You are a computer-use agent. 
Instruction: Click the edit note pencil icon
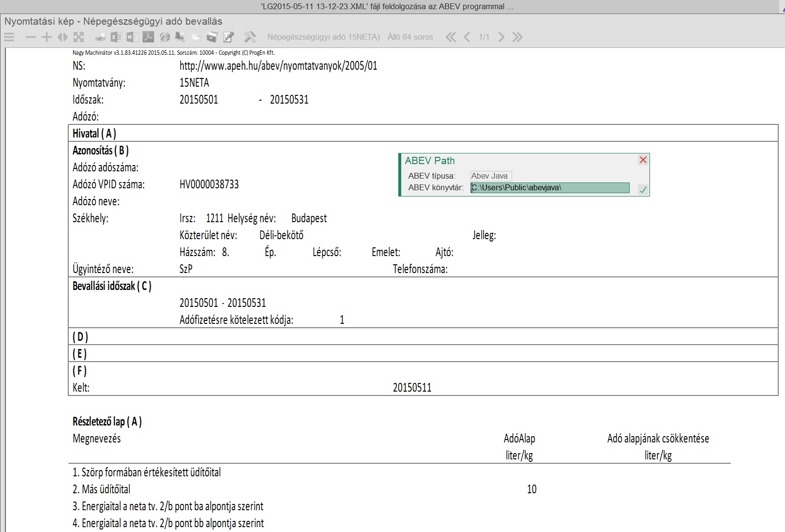(228, 37)
